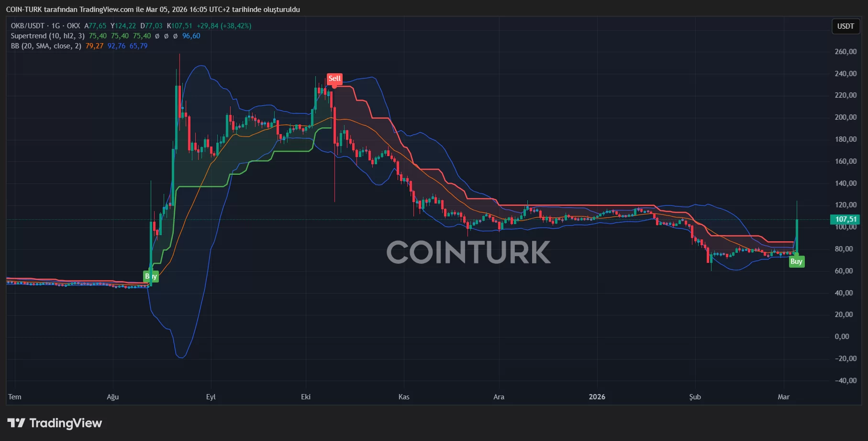The width and height of the screenshot is (868, 441).
Task: Click the 107,51 current price tag
Action: click(x=846, y=219)
